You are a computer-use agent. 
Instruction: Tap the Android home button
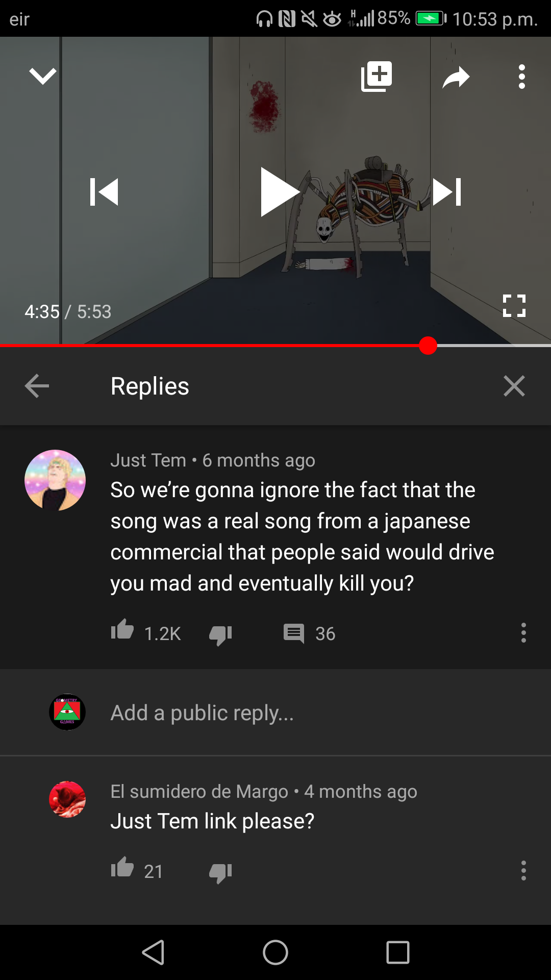coord(275,952)
